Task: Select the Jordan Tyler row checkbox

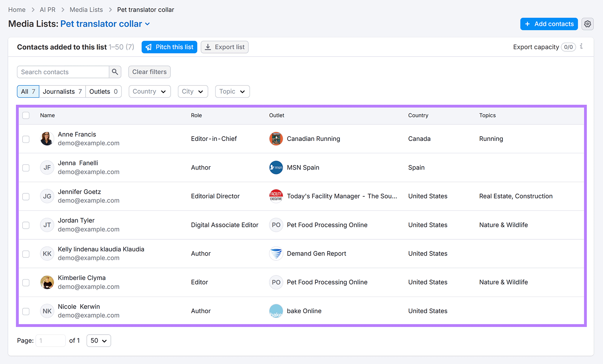Action: [26, 225]
